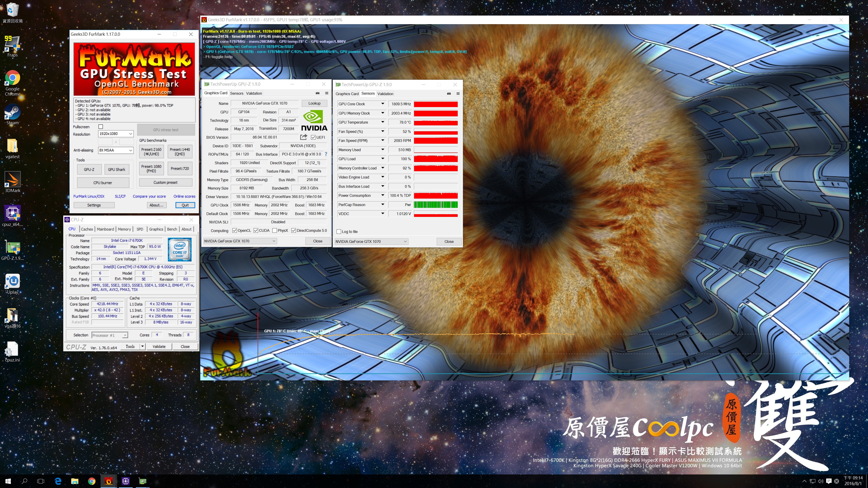Click the PerfCap Reason green graph bar
Screen dimensions: 868x488
pyautogui.click(x=436, y=205)
